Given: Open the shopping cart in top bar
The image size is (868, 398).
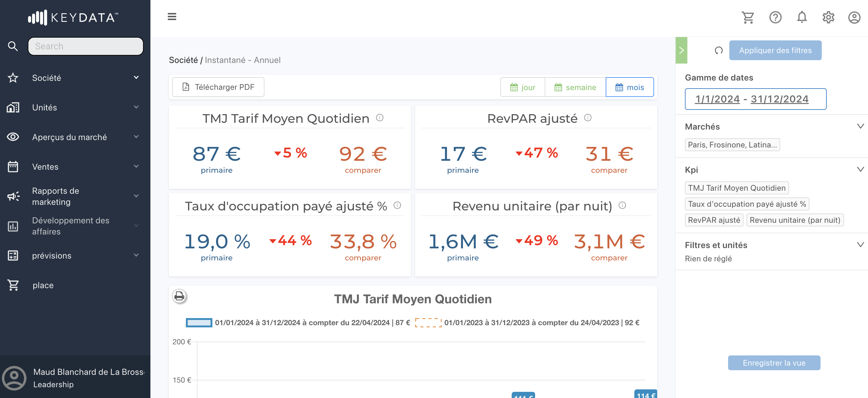Looking at the screenshot, I should pyautogui.click(x=748, y=17).
